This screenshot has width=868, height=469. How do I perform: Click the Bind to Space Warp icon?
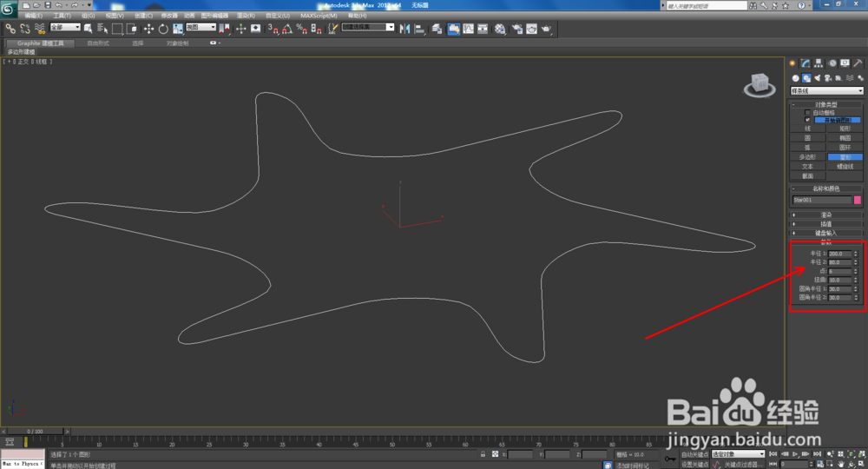39,29
